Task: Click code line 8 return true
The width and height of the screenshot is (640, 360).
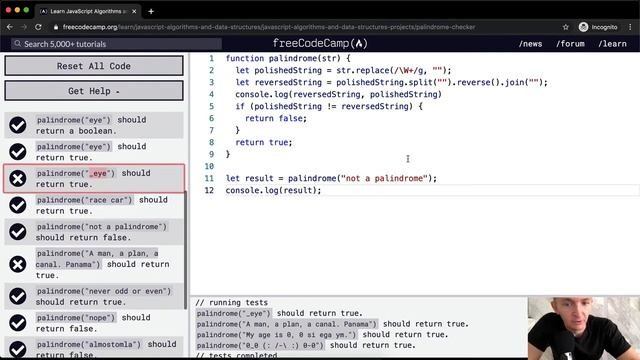Action: [264, 142]
